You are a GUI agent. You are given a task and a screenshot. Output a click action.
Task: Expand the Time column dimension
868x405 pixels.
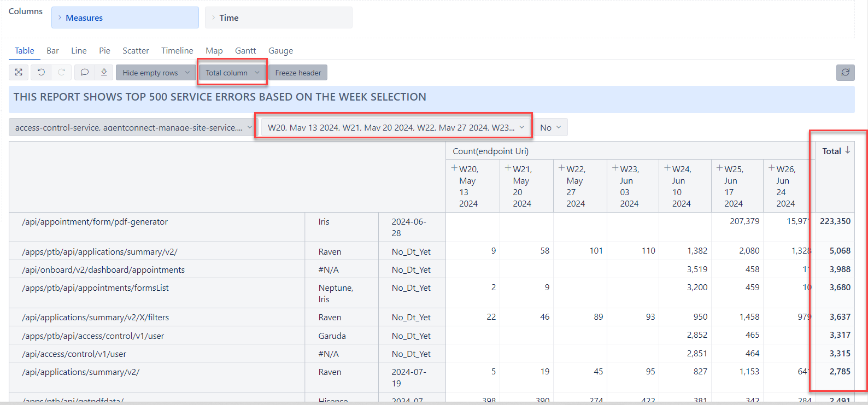click(279, 17)
